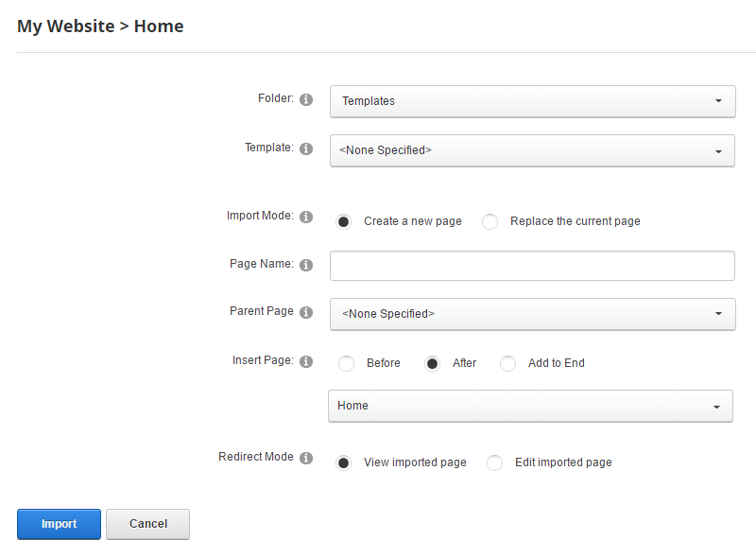756x558 pixels.
Task: Choose Edit imported page redirect option
Action: click(494, 462)
